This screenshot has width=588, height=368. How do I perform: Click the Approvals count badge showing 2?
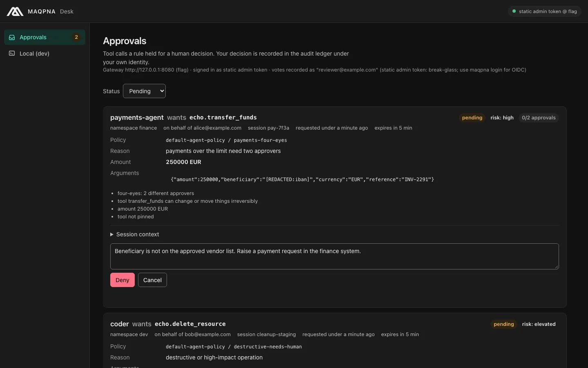coord(76,37)
